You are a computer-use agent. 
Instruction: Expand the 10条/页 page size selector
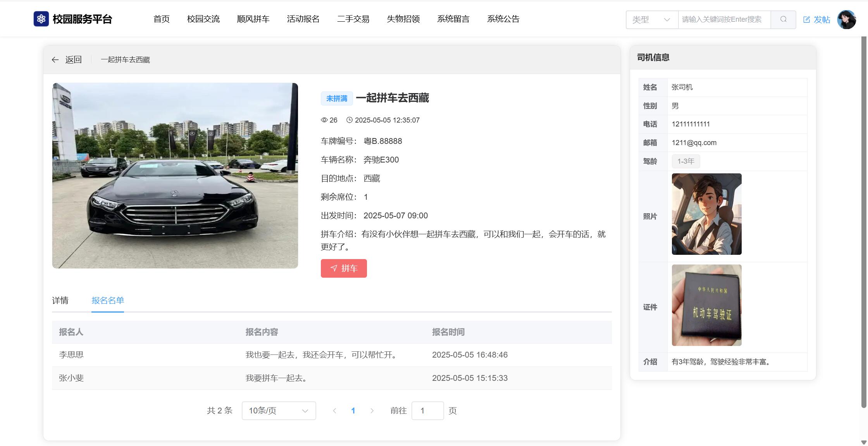(x=279, y=411)
